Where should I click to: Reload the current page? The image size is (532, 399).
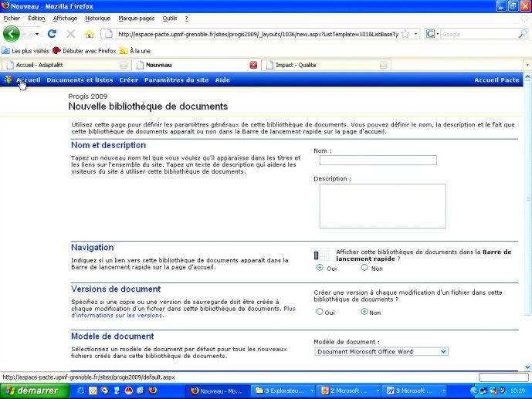(52, 34)
